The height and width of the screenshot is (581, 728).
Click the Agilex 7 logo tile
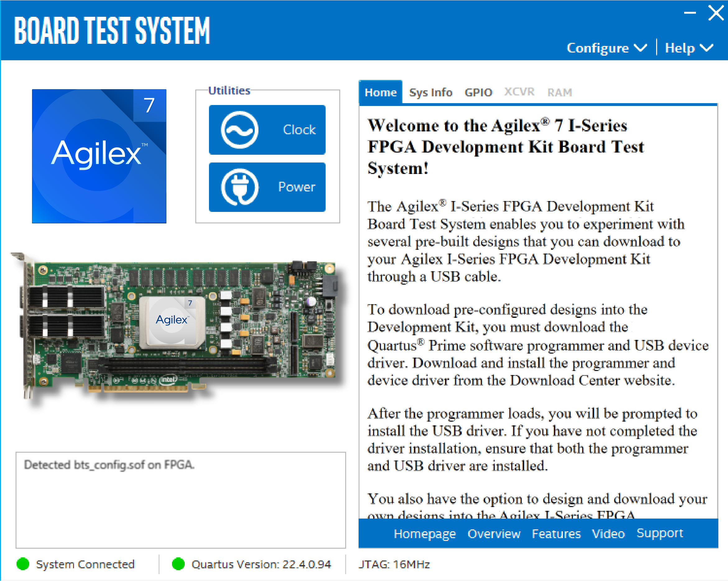pos(99,156)
